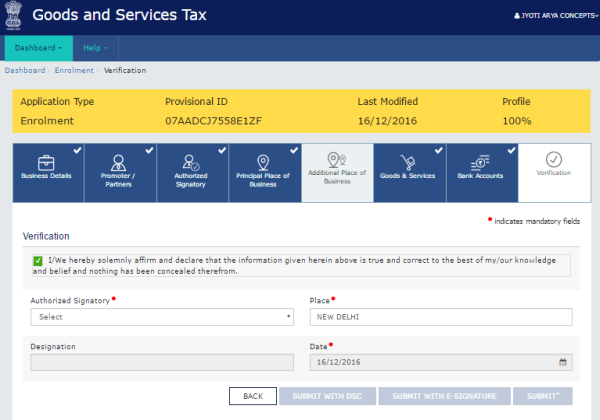600x420 pixels.
Task: Click into the Place input field
Action: pyautogui.click(x=440, y=317)
